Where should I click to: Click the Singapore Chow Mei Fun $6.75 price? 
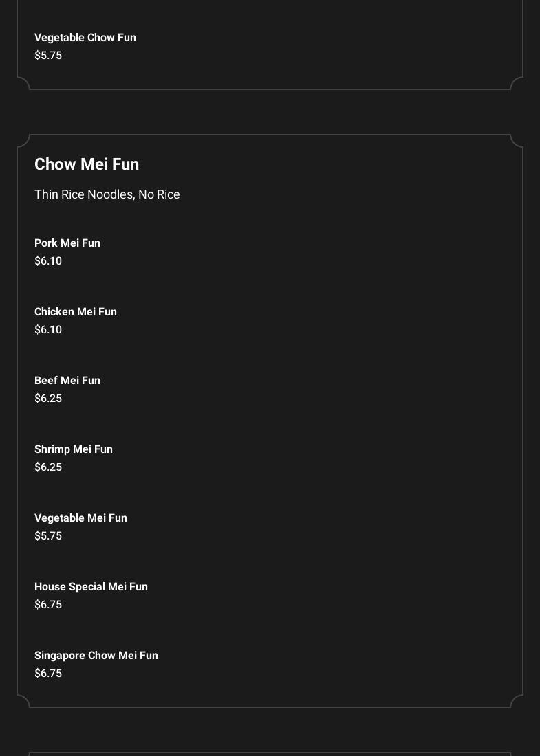(x=48, y=674)
